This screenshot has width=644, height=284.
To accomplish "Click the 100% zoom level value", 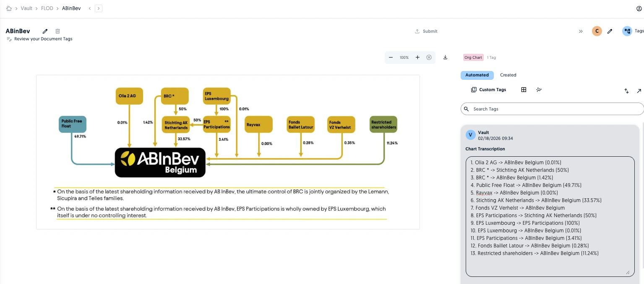I will [x=404, y=58].
